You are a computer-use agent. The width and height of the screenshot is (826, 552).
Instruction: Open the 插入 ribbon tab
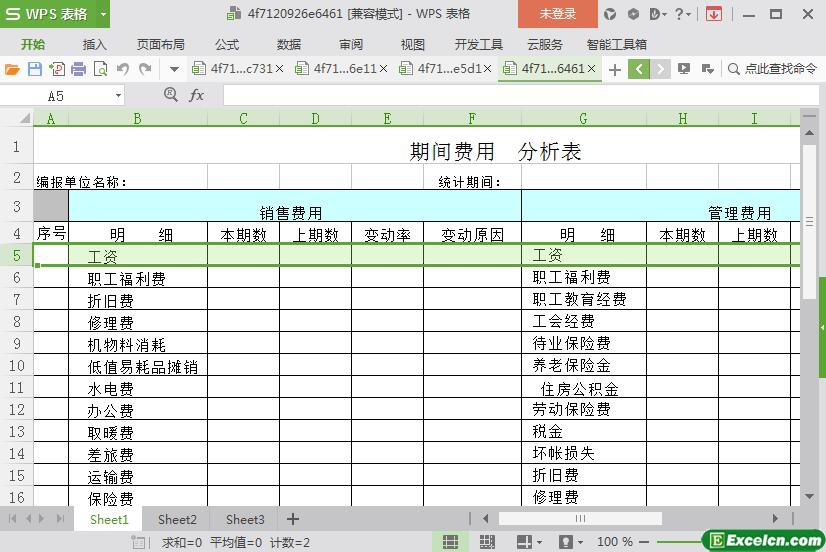95,45
